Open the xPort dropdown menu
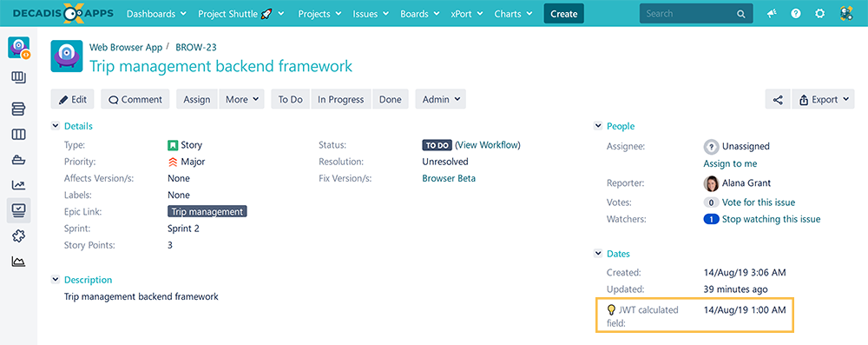Image resolution: width=868 pixels, height=345 pixels. coord(467,14)
